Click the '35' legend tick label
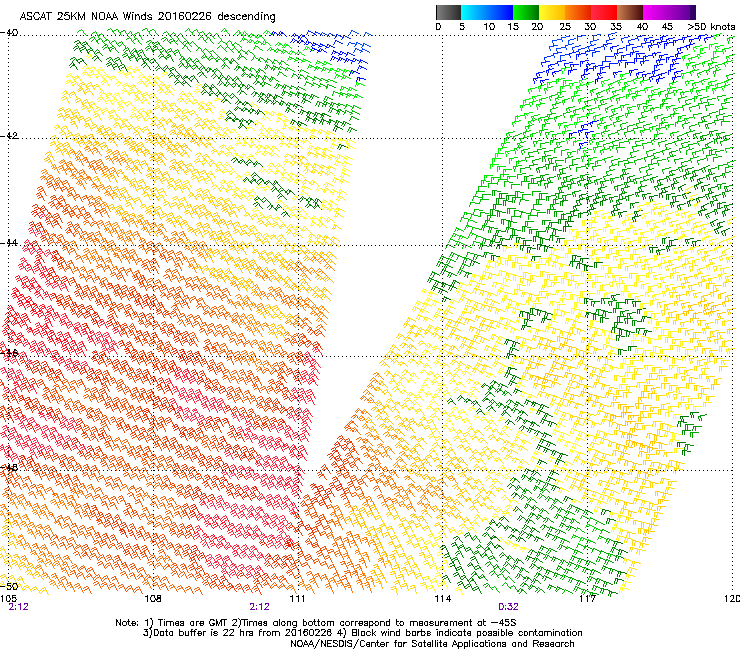Screen dimensions: 740x650 (x=616, y=27)
